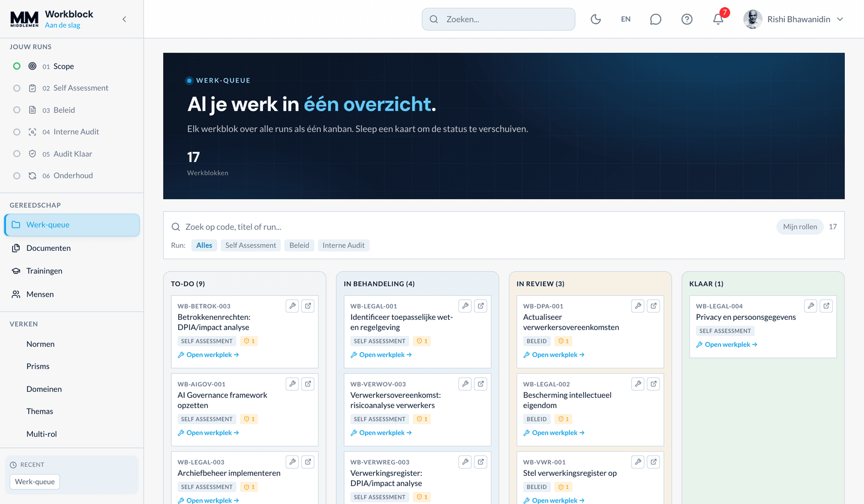The image size is (864, 504).
Task: Open help via the question mark icon
Action: coord(687,19)
